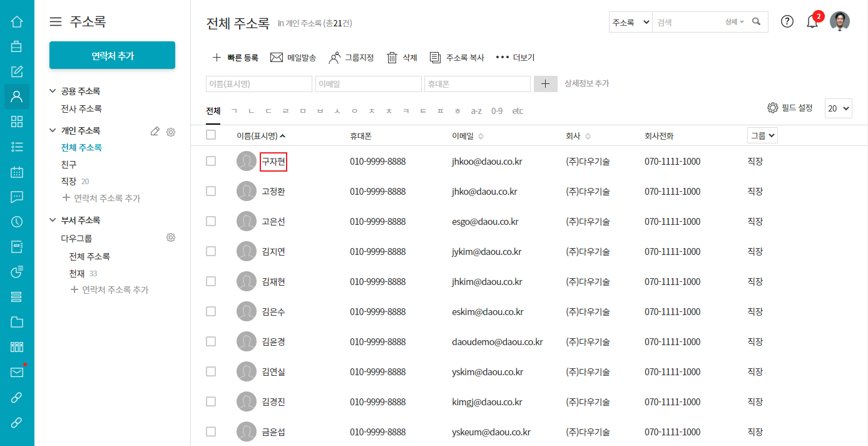Viewport: 868px width, 446px height.
Task: Click the 연락처 추가 button
Action: tap(112, 56)
